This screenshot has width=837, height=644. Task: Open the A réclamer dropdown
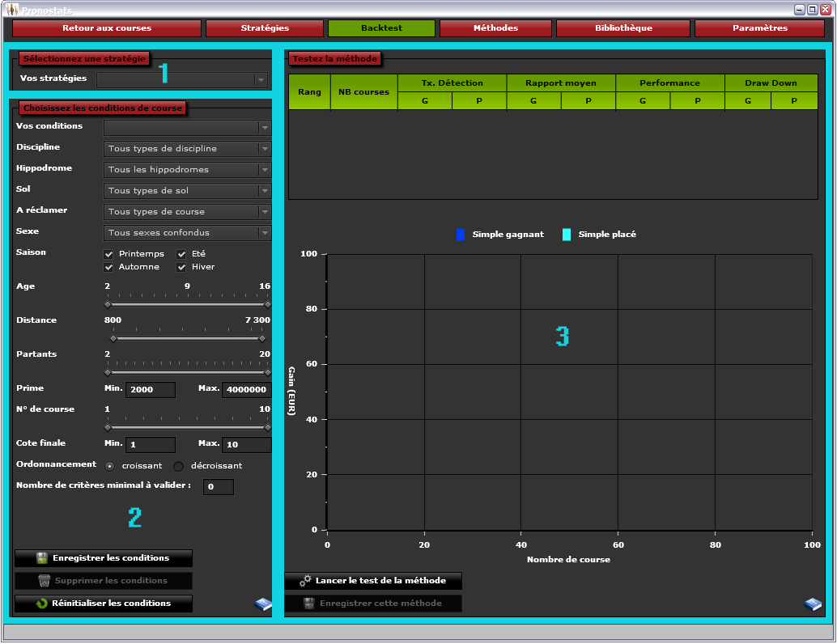(x=187, y=212)
